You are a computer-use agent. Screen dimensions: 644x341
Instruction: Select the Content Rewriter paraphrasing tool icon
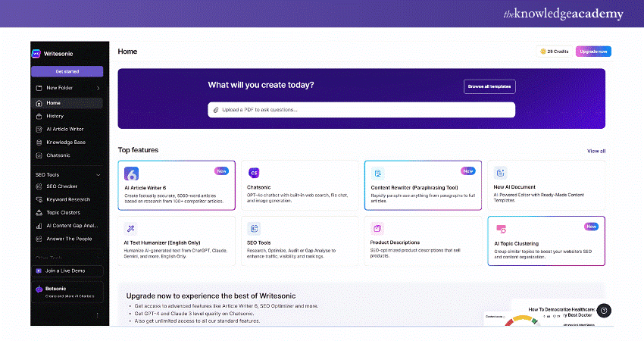[x=377, y=174]
